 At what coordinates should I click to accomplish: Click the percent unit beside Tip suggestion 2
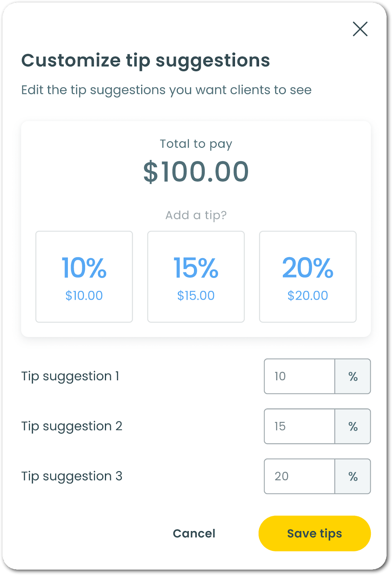(x=353, y=426)
